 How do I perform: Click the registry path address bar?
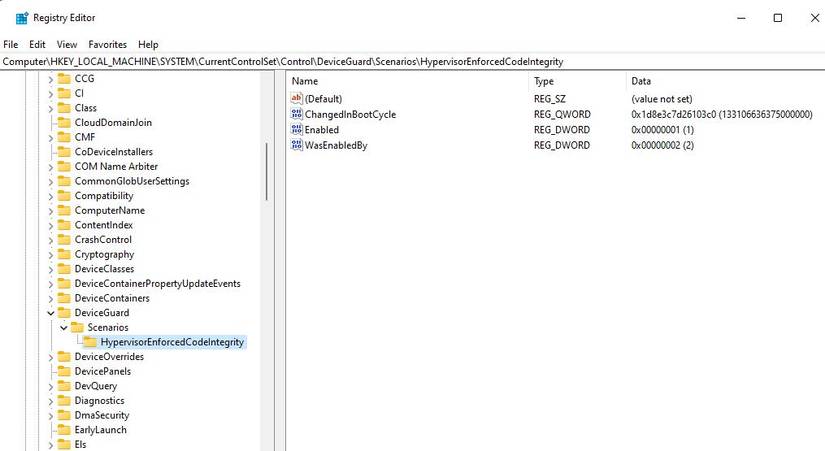point(412,62)
